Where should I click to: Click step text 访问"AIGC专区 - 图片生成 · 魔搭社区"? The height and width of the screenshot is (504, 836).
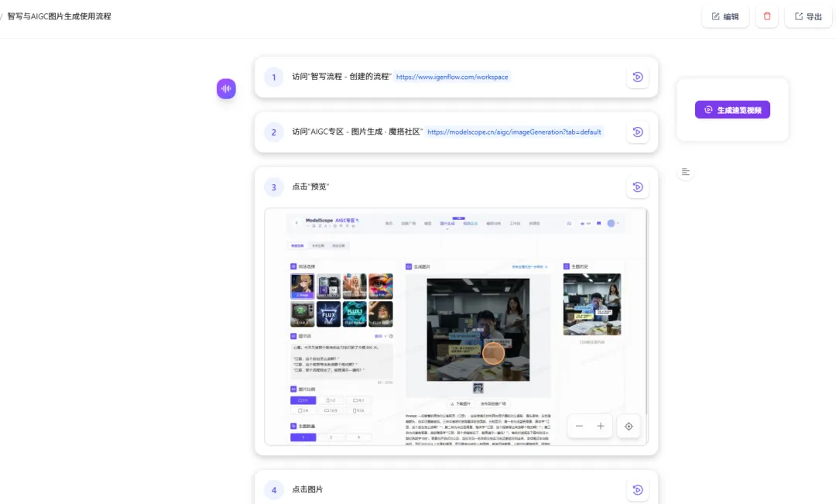pos(357,131)
